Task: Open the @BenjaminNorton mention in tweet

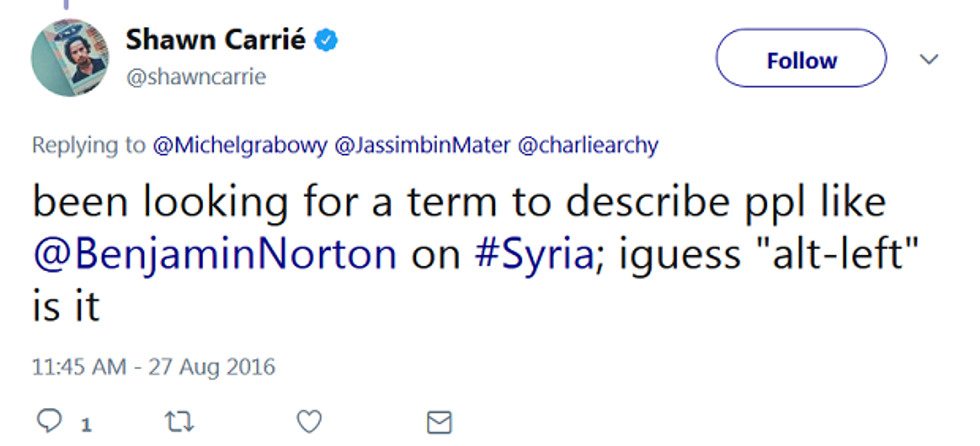Action: click(215, 254)
